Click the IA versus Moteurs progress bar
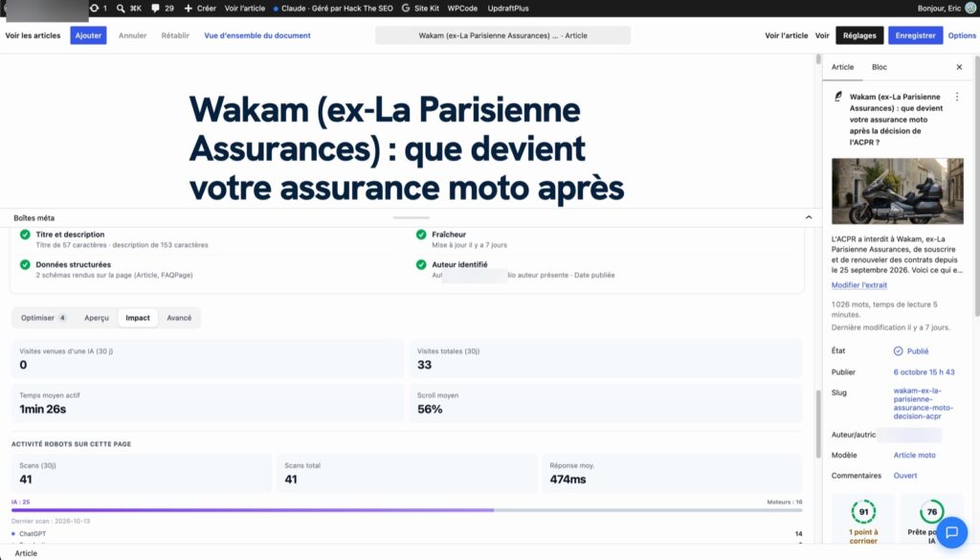 pos(407,510)
